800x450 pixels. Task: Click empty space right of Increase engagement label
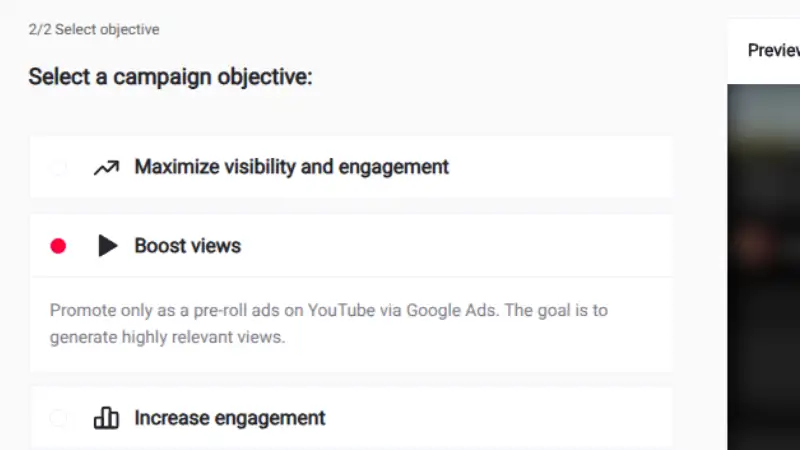(500, 418)
